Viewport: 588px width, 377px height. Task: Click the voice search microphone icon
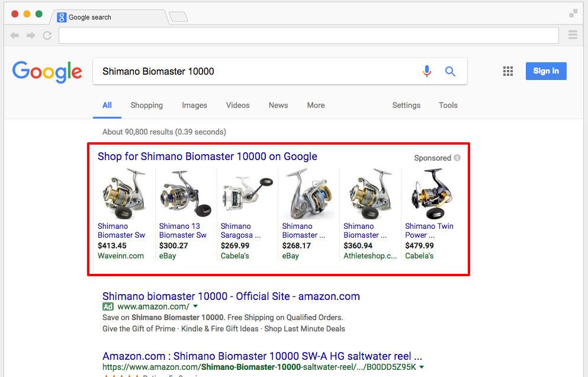click(x=426, y=72)
